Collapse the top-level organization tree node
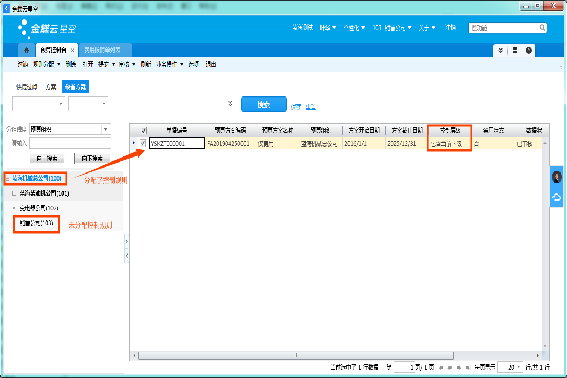 [8, 179]
